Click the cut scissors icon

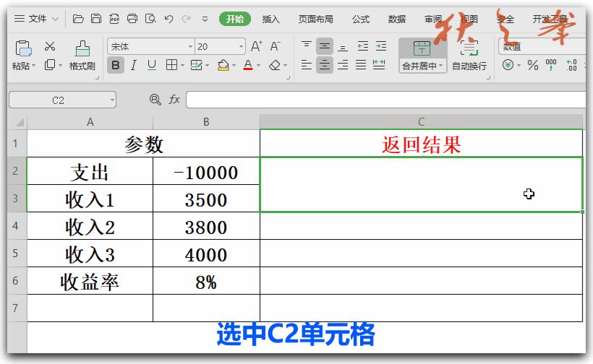[50, 46]
